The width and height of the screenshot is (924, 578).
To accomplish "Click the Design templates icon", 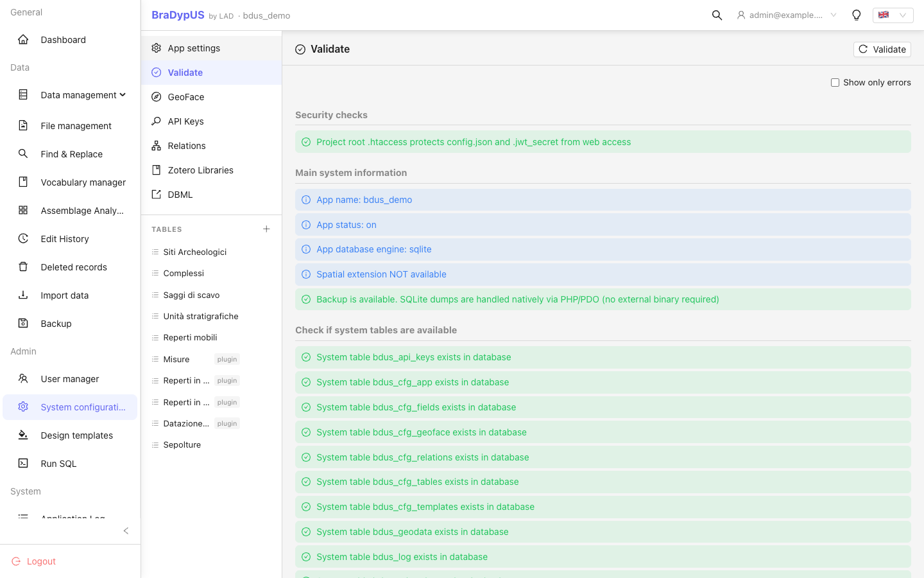I will (x=23, y=435).
